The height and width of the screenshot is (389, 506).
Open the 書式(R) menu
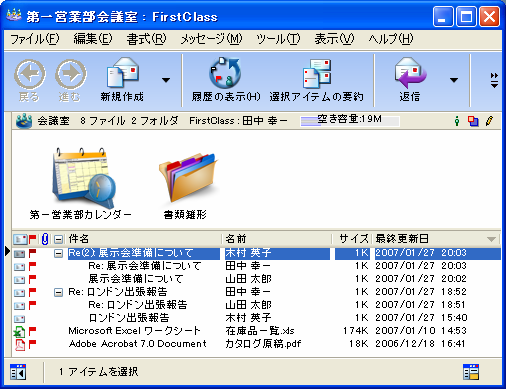coord(146,39)
